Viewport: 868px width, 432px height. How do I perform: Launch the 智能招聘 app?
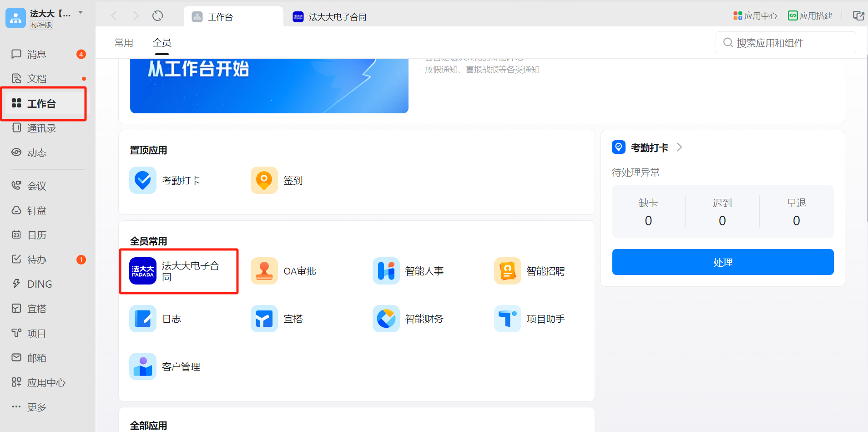click(x=530, y=271)
